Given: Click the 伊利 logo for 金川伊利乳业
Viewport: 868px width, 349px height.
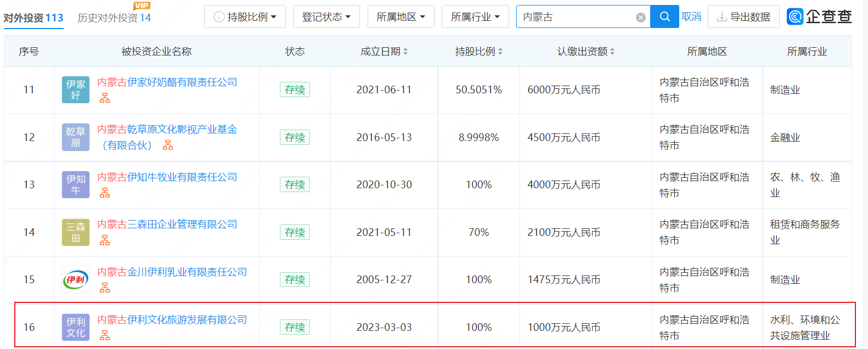Looking at the screenshot, I should [76, 280].
